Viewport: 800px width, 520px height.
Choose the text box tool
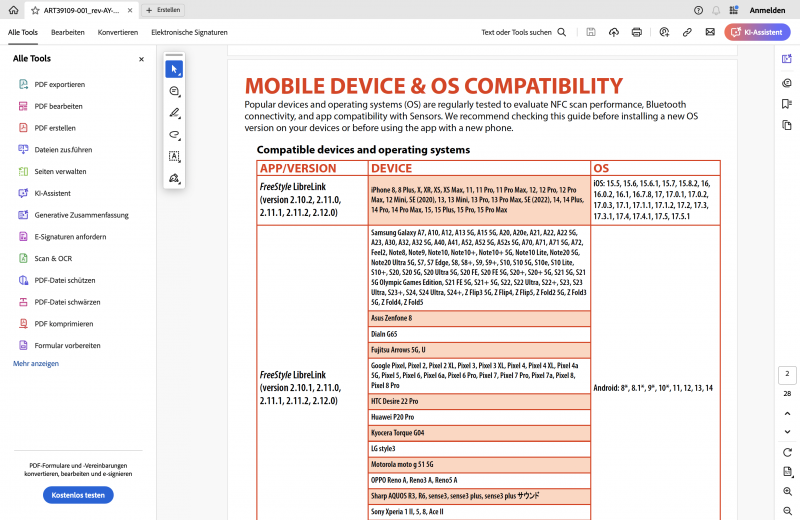tap(174, 156)
